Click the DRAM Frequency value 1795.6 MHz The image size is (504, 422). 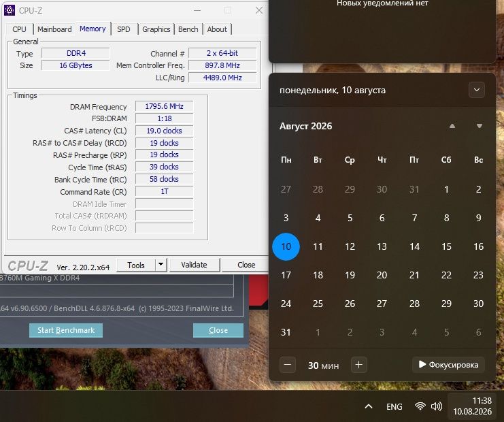[x=164, y=106]
